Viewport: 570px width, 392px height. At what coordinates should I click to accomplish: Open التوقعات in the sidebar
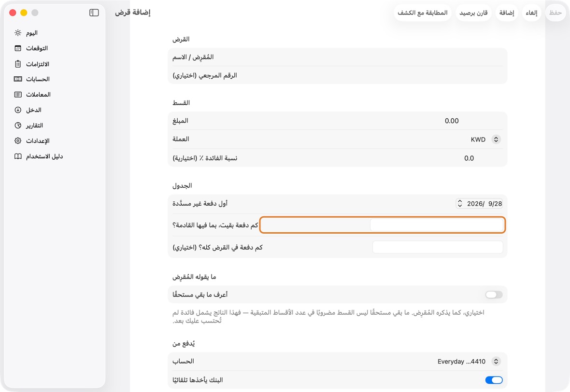[x=37, y=48]
